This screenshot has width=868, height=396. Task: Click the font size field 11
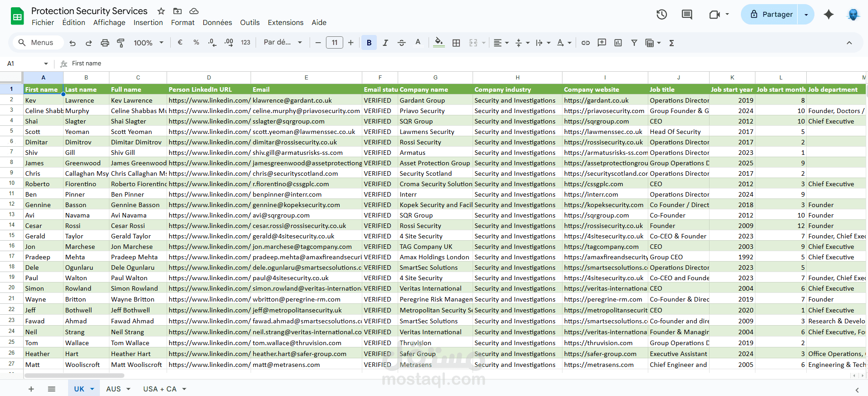coord(335,43)
